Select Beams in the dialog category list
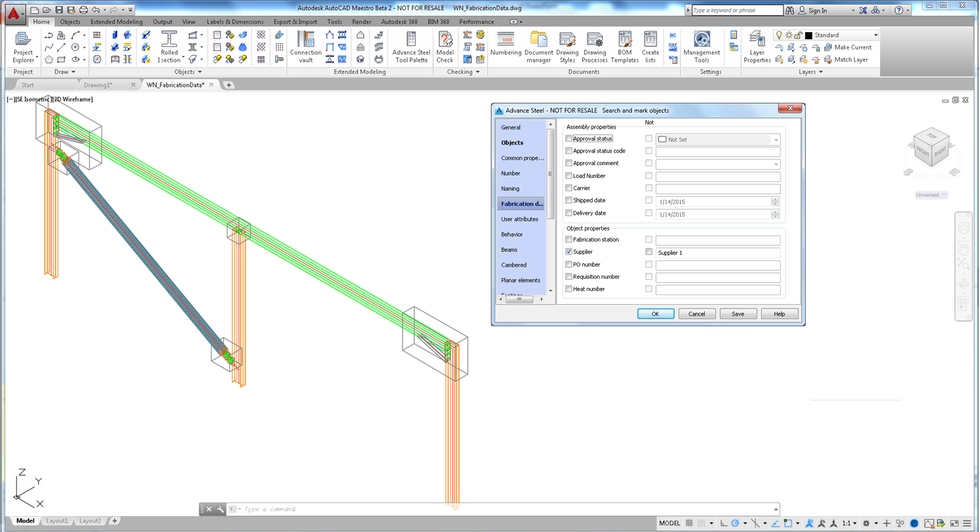The image size is (980, 532). pos(509,250)
